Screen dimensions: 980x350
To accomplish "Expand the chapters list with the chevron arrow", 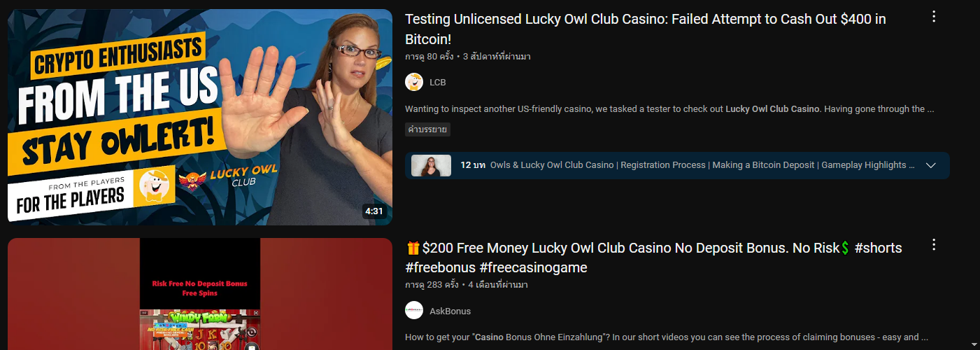I will coord(930,165).
